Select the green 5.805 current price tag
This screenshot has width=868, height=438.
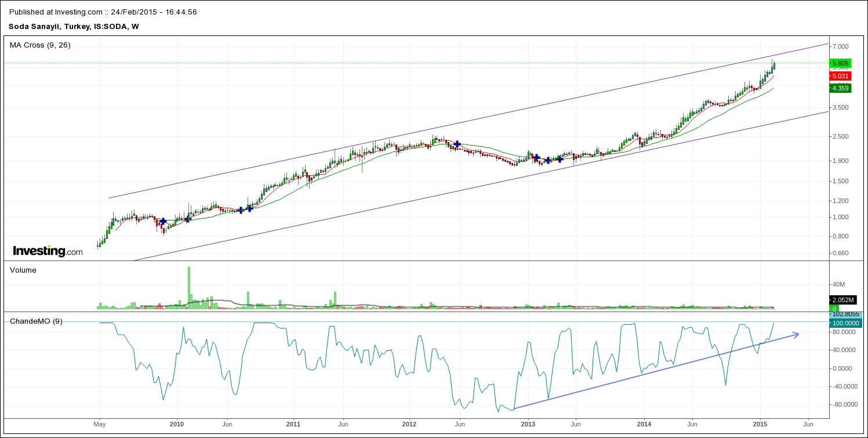tap(840, 63)
